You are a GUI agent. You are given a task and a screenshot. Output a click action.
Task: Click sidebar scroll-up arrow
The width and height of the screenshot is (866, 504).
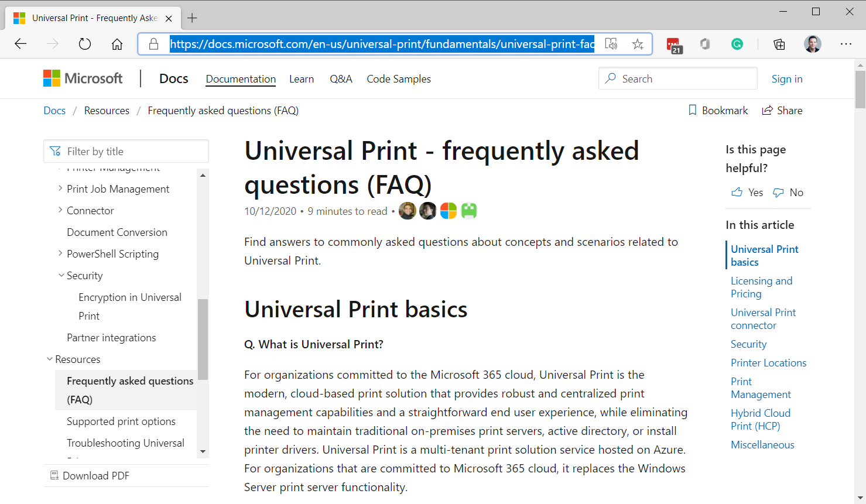coord(203,175)
